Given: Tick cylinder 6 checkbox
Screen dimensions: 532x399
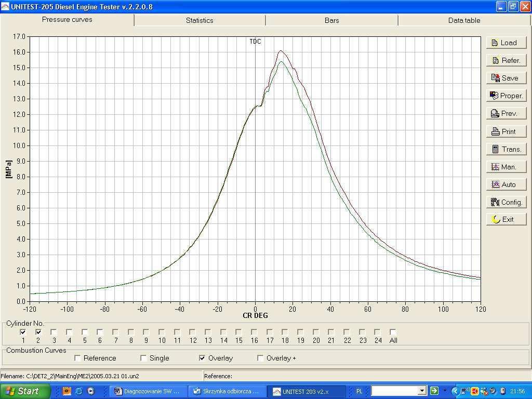Looking at the screenshot, I should (x=100, y=332).
